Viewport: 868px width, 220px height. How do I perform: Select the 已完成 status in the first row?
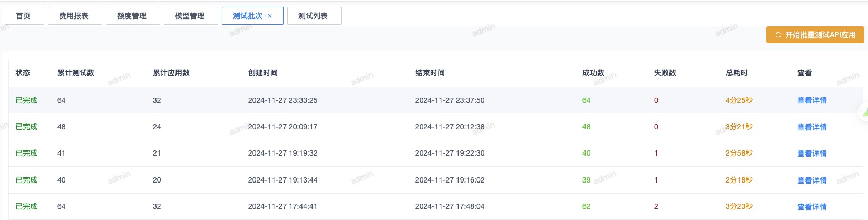point(26,100)
